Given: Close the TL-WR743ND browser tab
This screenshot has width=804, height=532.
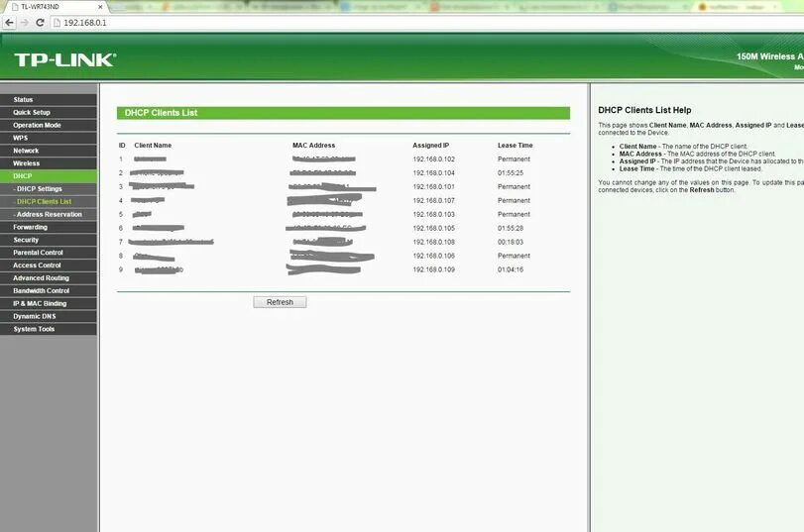Looking at the screenshot, I should (x=100, y=7).
